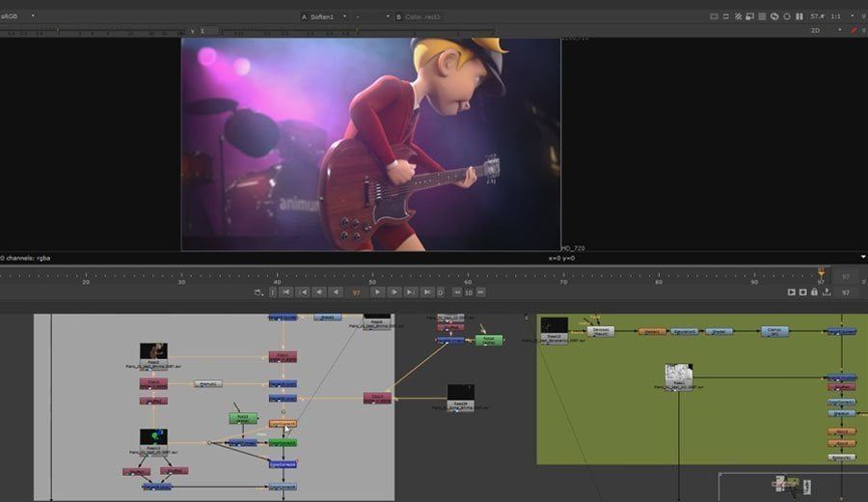This screenshot has height=502, width=868.
Task: Click the 'HD_720' format label
Action: tap(573, 248)
